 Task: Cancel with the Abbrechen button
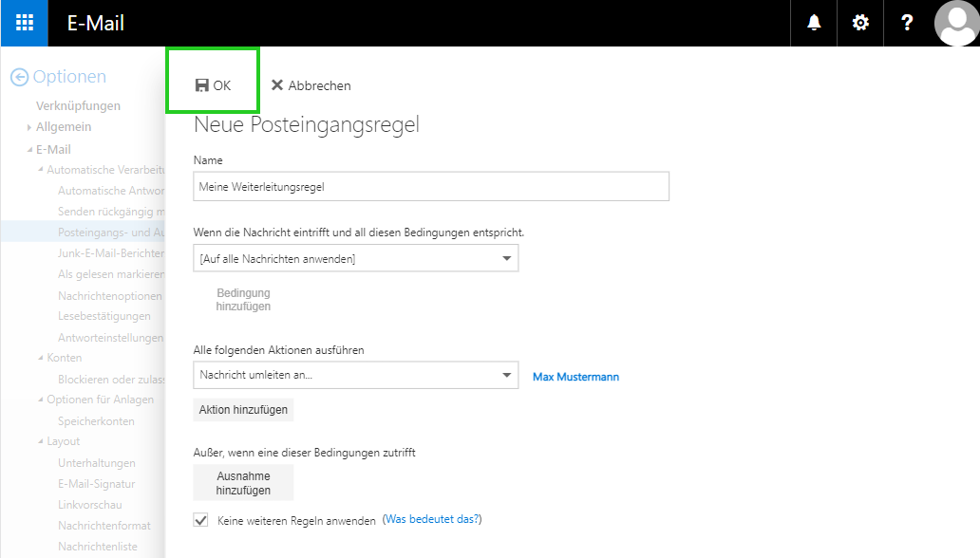click(311, 85)
